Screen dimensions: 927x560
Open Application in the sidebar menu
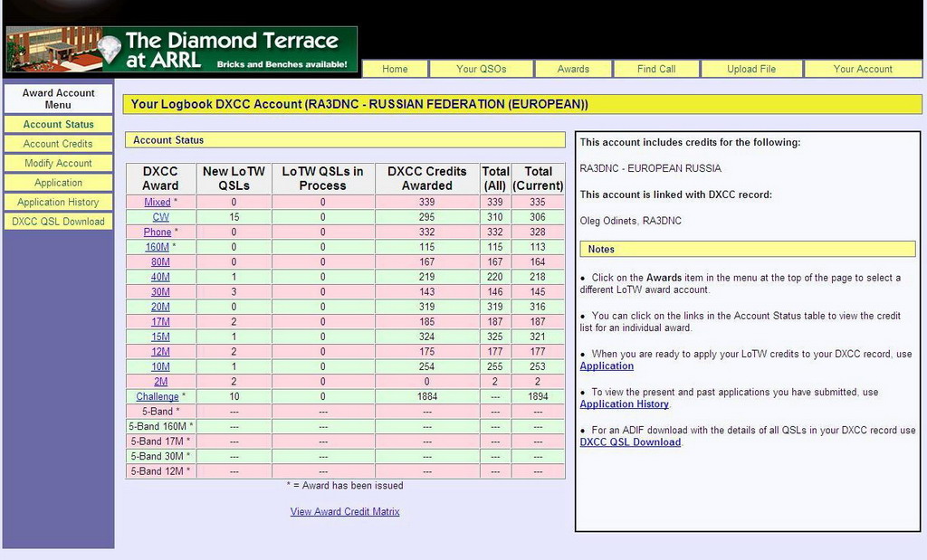click(58, 183)
